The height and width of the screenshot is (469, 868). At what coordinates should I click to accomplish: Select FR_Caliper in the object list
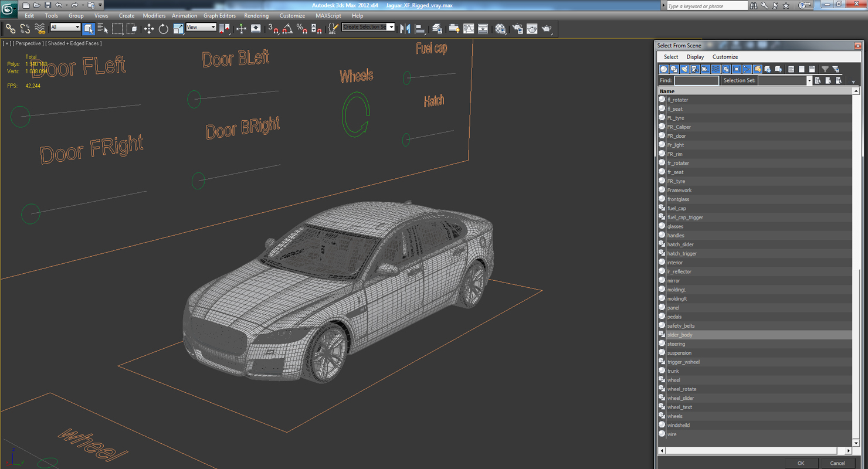755,127
